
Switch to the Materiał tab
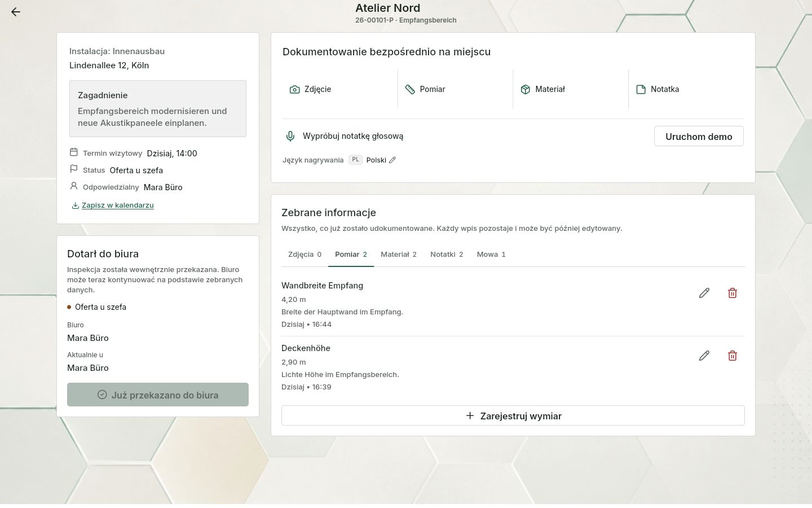[x=398, y=255]
